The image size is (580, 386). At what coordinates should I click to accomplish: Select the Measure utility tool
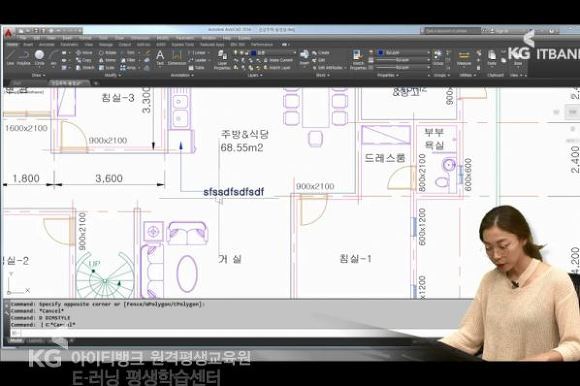[x=464, y=57]
